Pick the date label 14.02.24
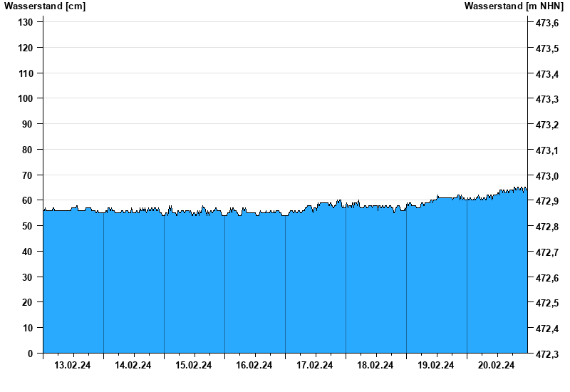This screenshot has height=392, width=570. tap(133, 365)
